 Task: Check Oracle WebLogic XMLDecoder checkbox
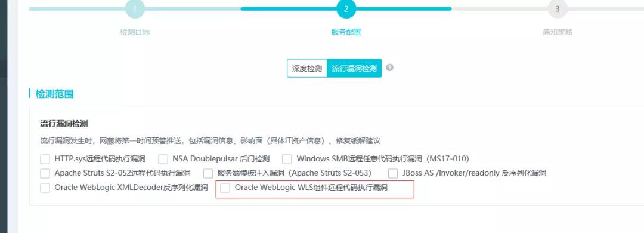coord(45,188)
